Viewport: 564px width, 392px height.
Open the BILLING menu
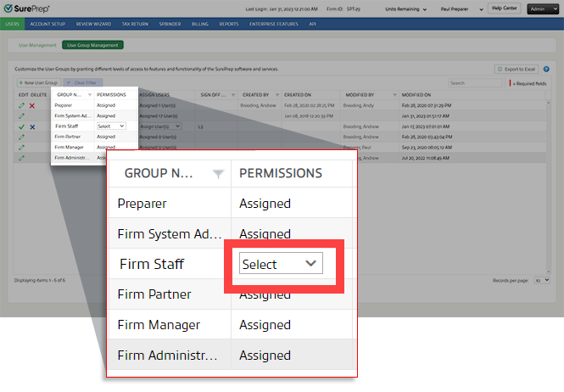[x=200, y=24]
